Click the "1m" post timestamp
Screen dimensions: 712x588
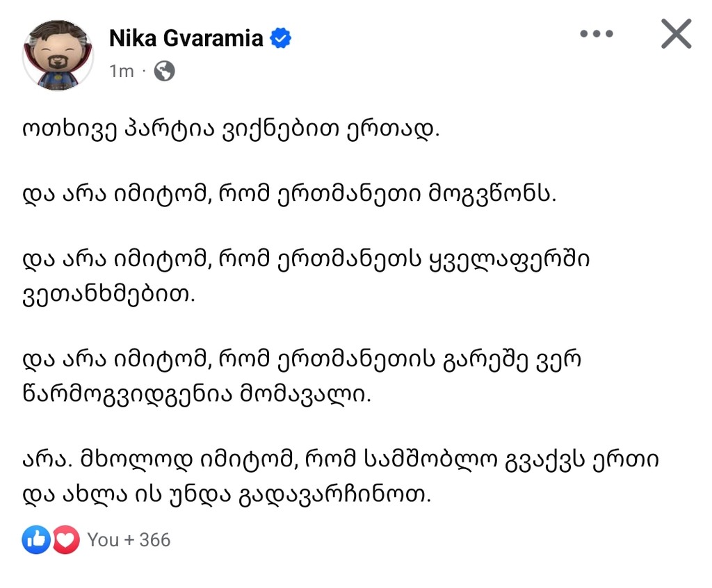click(x=121, y=71)
